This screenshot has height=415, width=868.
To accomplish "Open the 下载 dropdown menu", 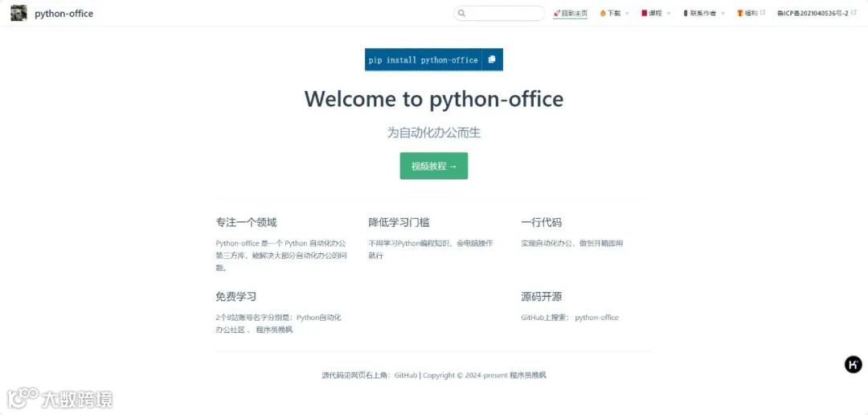I will (614, 14).
